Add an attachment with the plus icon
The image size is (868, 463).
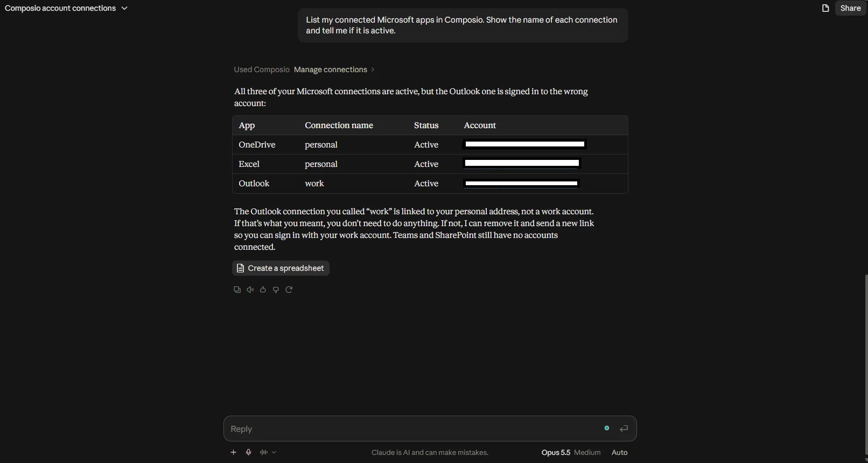pyautogui.click(x=233, y=452)
